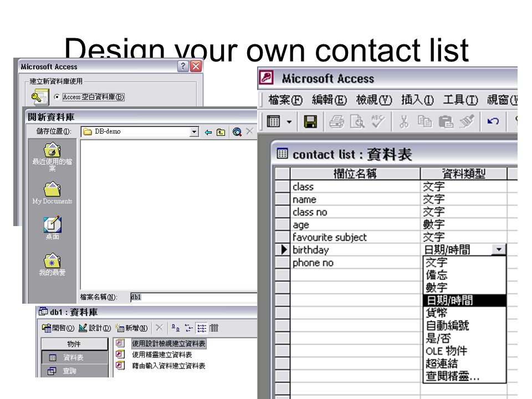The height and width of the screenshot is (399, 532).
Task: Click the Up One Level folder icon
Action: (221, 132)
